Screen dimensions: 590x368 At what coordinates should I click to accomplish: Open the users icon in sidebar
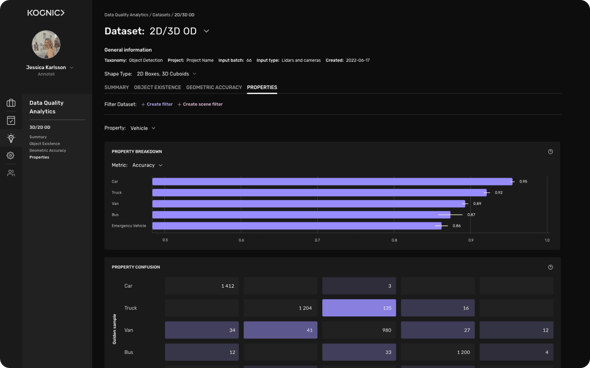click(11, 173)
